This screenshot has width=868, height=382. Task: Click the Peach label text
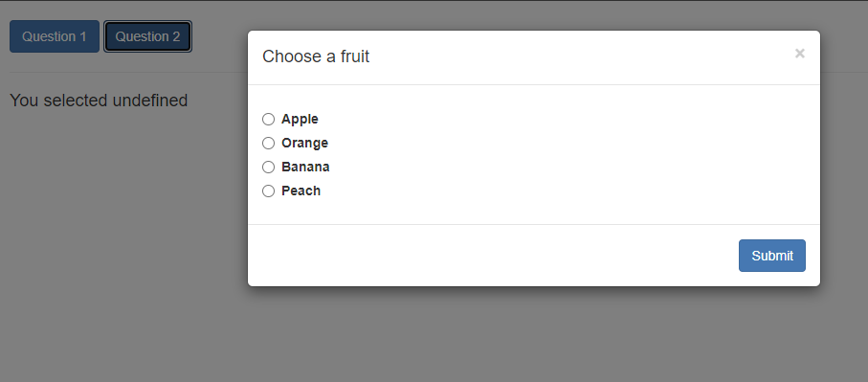[x=300, y=191]
